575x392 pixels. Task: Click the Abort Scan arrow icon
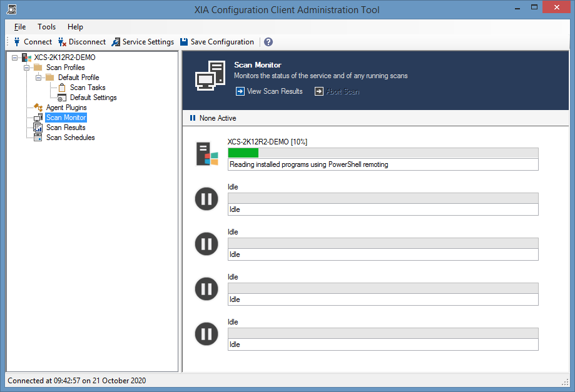[x=319, y=91]
